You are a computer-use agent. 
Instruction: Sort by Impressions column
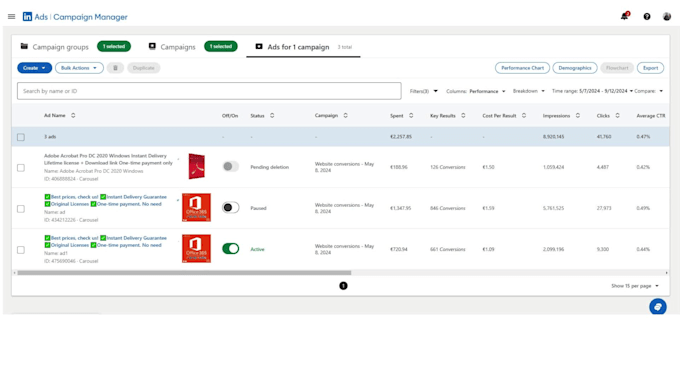[578, 115]
